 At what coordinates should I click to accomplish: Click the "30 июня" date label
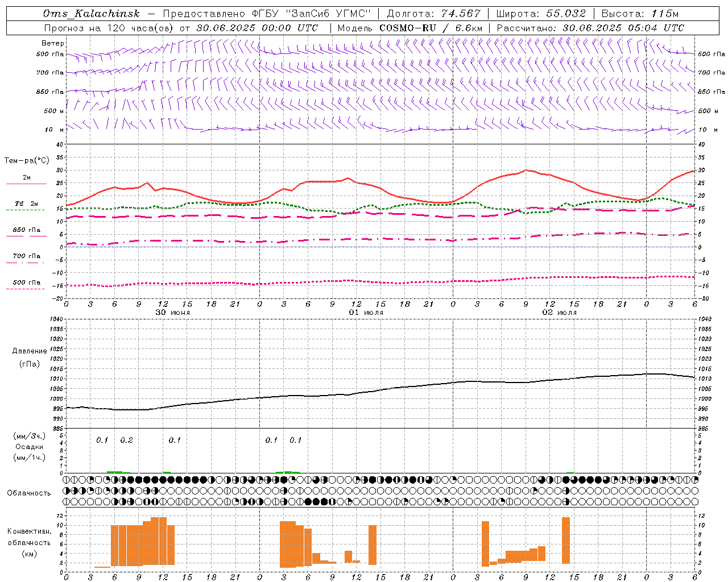pyautogui.click(x=173, y=313)
